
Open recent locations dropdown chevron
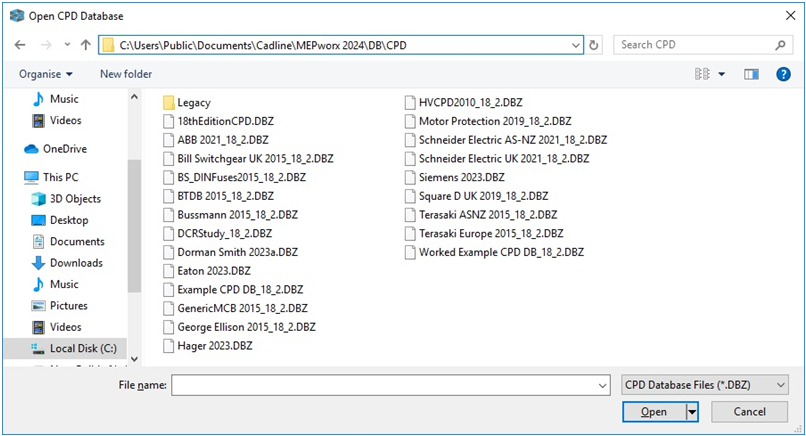[67, 45]
